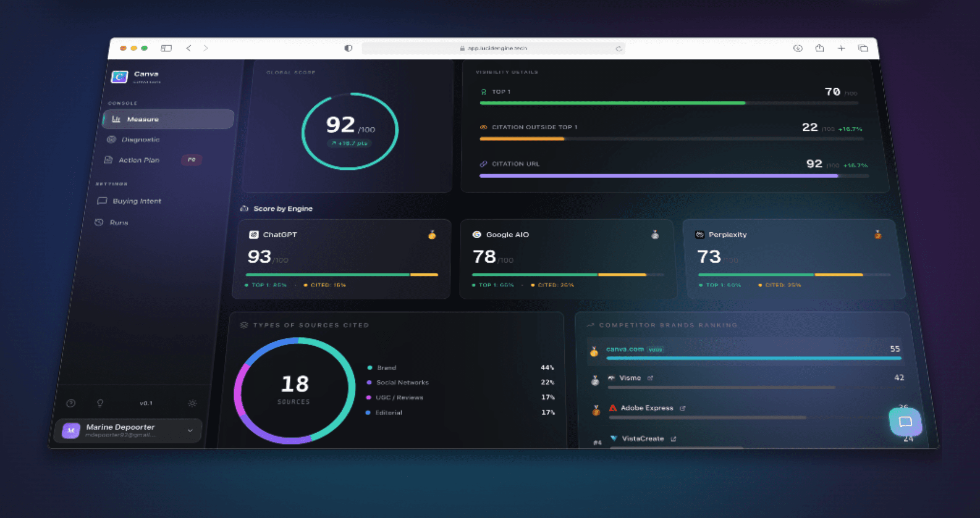Click the lightbulb tips icon
Screen dimensions: 980x518
(100, 403)
